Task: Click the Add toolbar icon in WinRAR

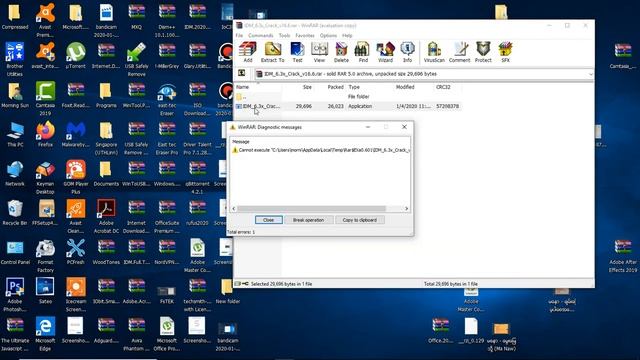Action: pyautogui.click(x=248, y=52)
